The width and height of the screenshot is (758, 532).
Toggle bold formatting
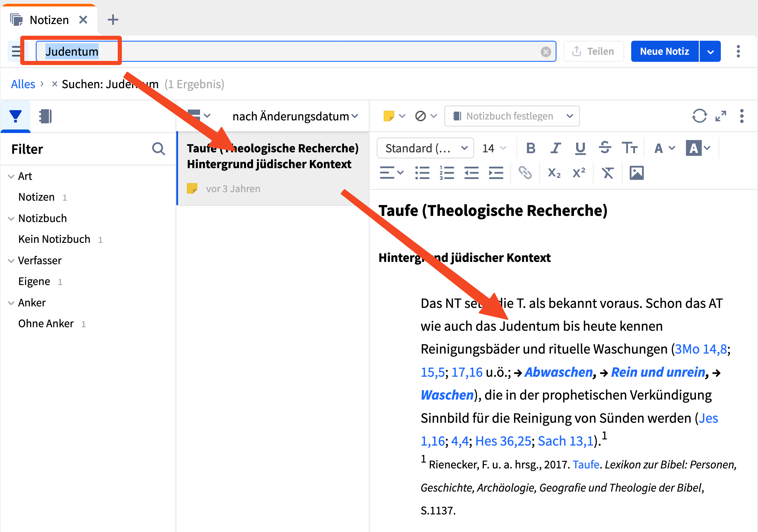tap(530, 148)
